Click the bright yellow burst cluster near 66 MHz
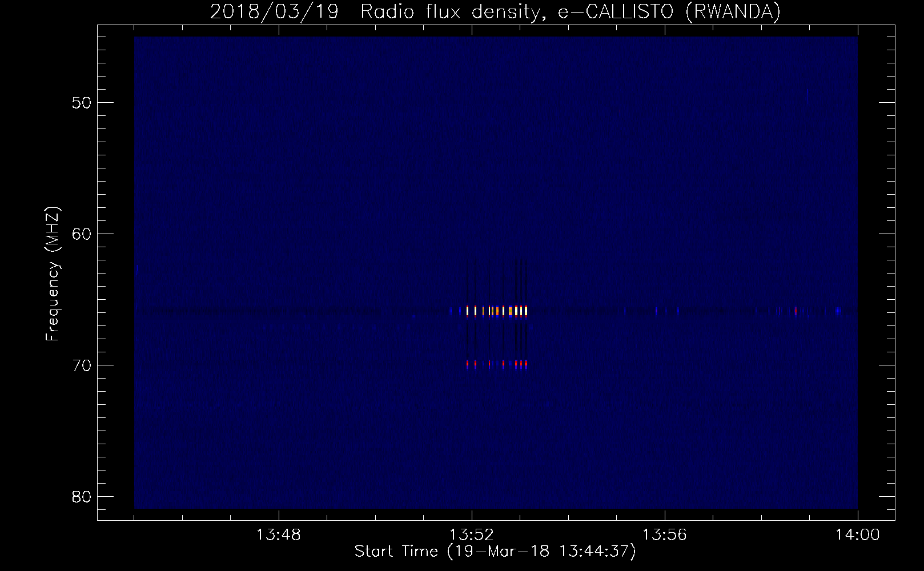Image resolution: width=924 pixels, height=571 pixels. [x=497, y=311]
